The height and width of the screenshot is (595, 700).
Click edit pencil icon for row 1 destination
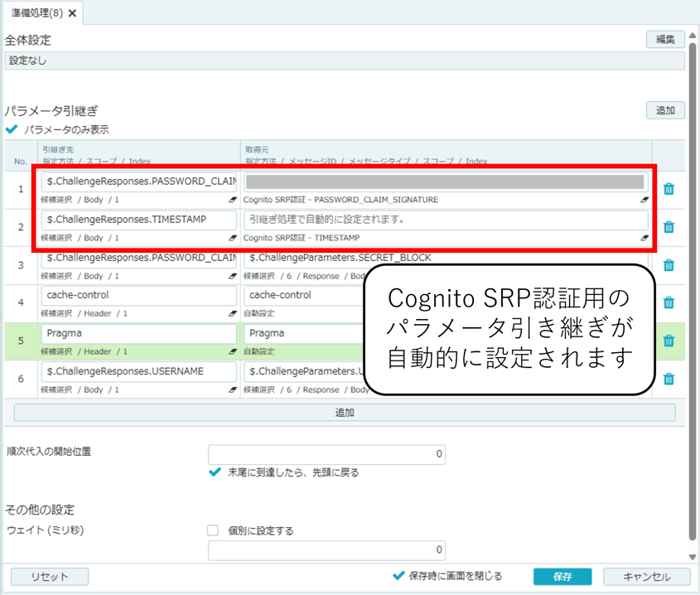click(233, 200)
